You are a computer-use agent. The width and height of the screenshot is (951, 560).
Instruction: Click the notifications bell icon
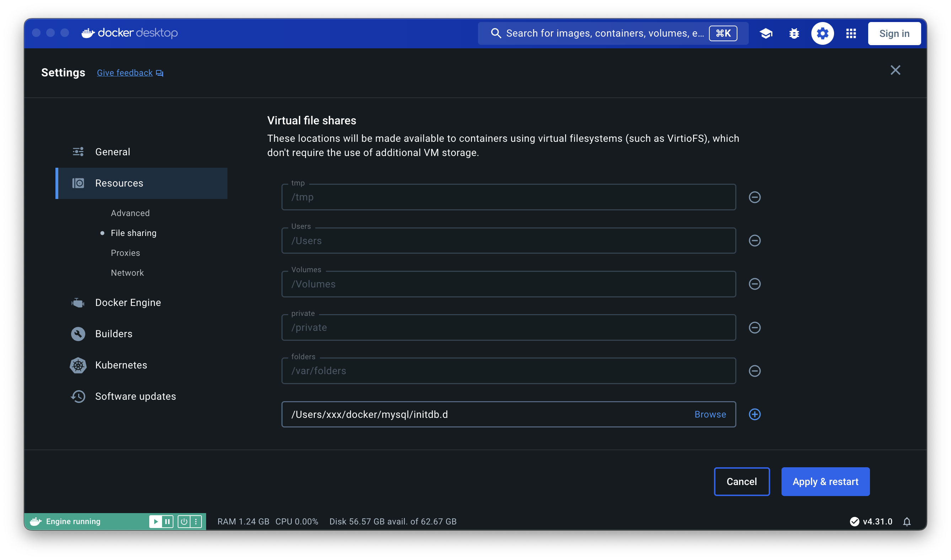(907, 522)
